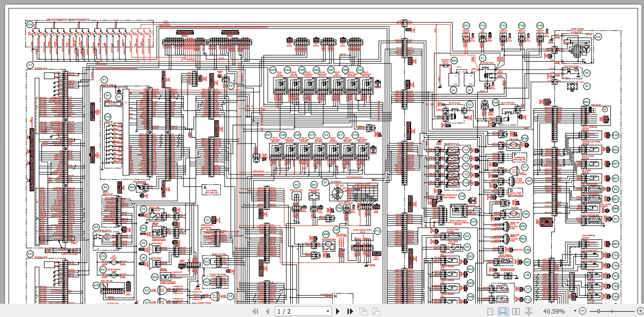Jump to the last page button

[350, 311]
